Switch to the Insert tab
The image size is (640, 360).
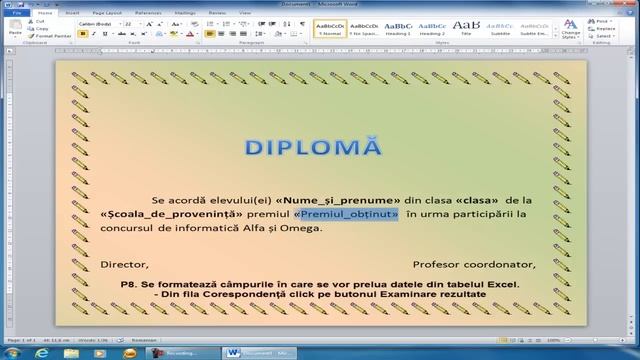(72, 13)
